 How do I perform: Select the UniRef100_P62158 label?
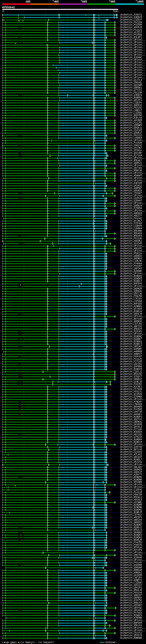(x=131, y=93)
